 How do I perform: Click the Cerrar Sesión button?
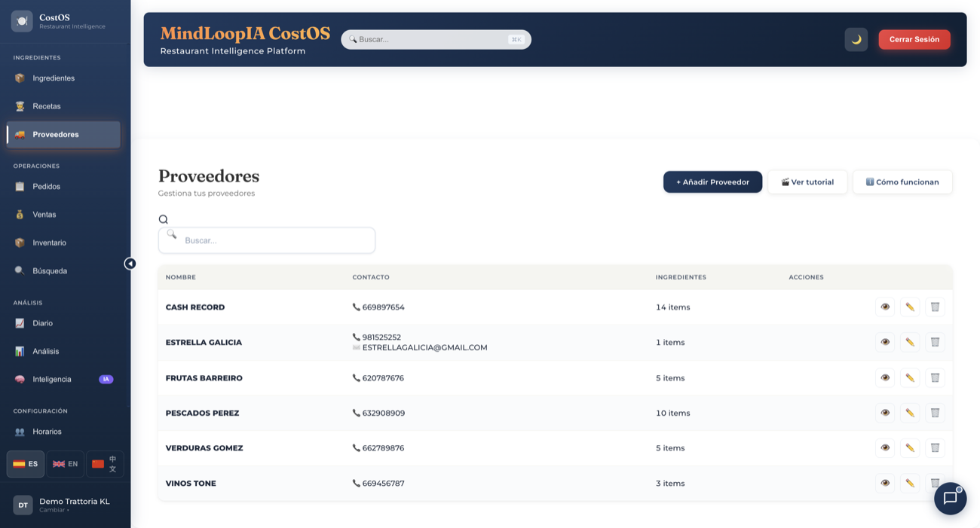coord(914,39)
